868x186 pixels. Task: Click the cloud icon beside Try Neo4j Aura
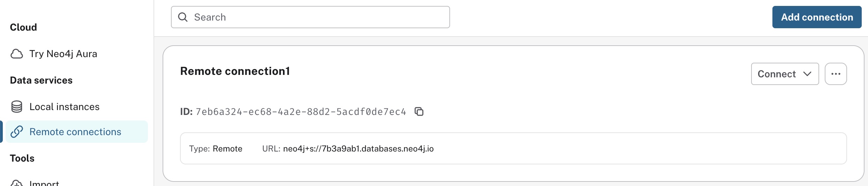pos(17,54)
